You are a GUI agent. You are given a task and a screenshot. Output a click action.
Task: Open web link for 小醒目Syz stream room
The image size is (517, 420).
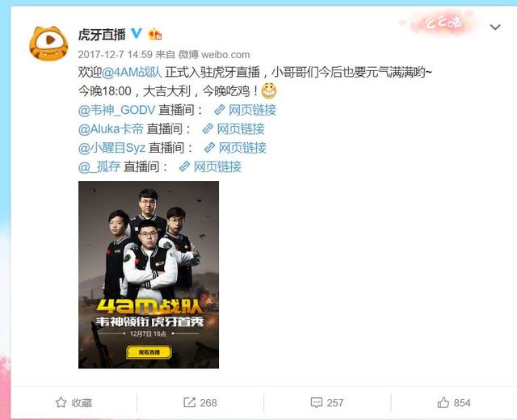click(x=235, y=148)
